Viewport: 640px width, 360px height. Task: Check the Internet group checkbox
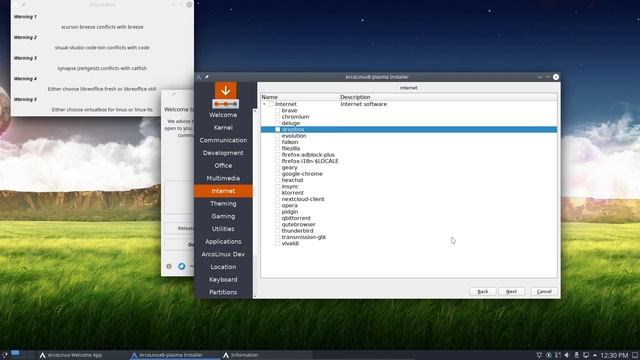coord(271,104)
